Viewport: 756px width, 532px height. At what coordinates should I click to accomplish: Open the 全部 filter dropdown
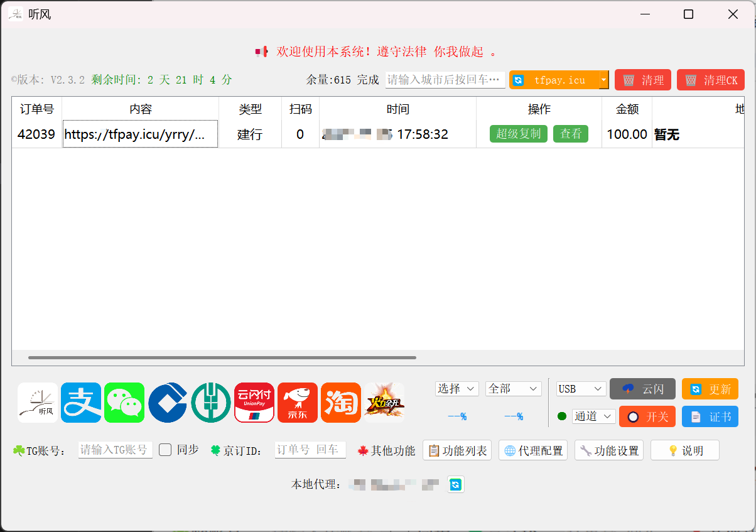tap(513, 389)
